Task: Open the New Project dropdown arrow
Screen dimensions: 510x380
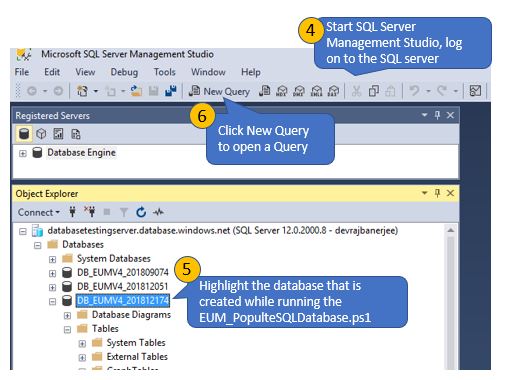Action: pyautogui.click(x=96, y=91)
